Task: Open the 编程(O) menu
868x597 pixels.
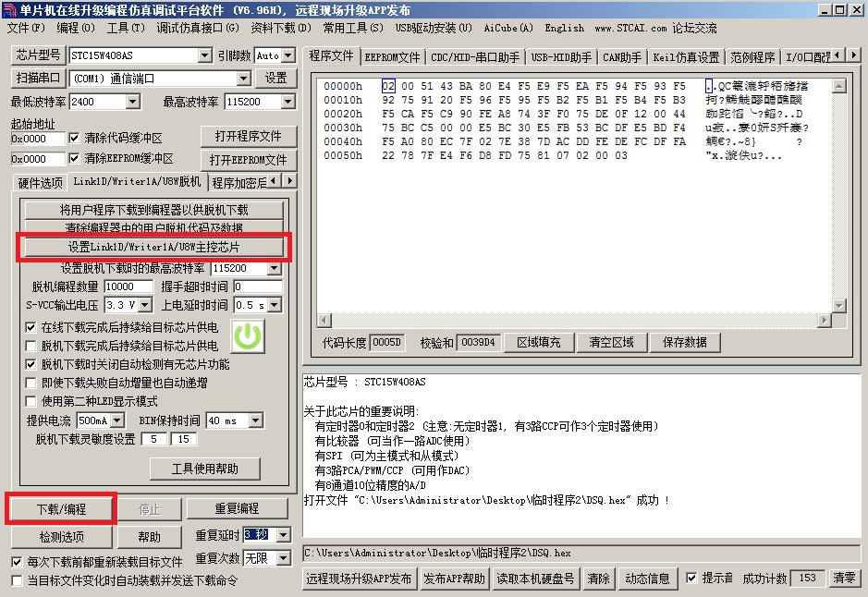Action: coord(76,28)
